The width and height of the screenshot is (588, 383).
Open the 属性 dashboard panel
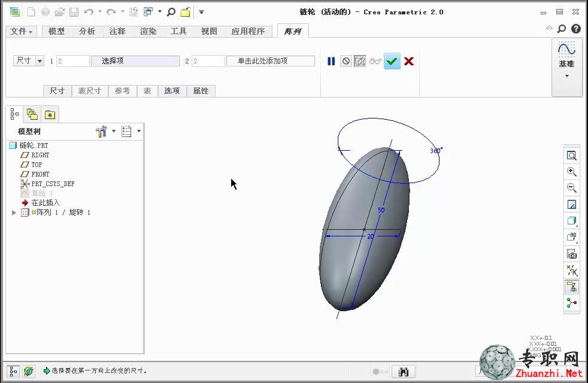click(x=201, y=91)
